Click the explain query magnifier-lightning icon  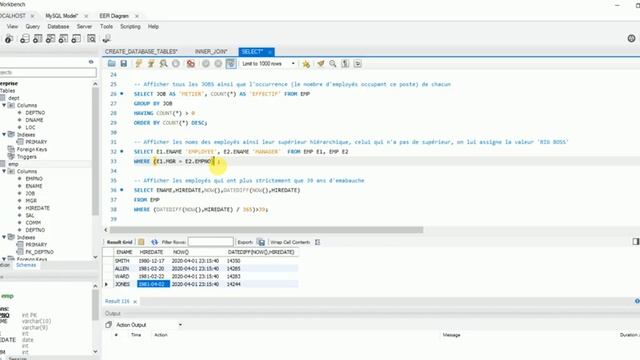point(164,64)
